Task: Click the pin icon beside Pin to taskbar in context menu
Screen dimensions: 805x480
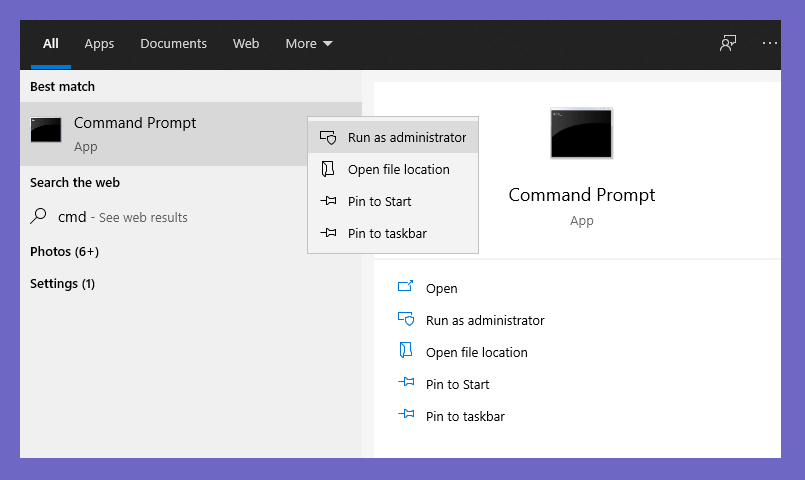Action: tap(328, 233)
